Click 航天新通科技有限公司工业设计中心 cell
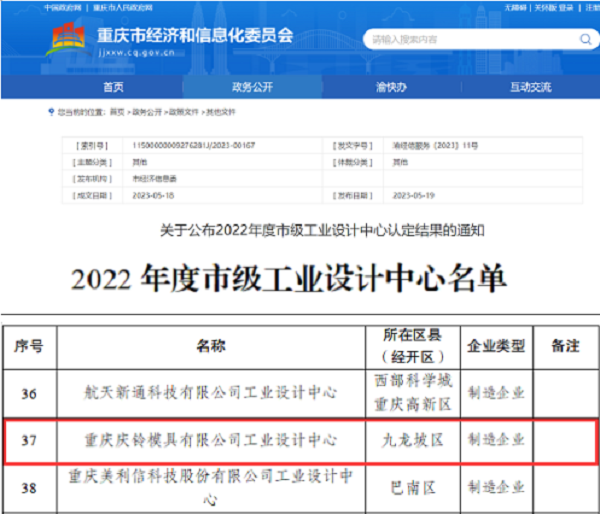This screenshot has width=600, height=514. (210, 393)
